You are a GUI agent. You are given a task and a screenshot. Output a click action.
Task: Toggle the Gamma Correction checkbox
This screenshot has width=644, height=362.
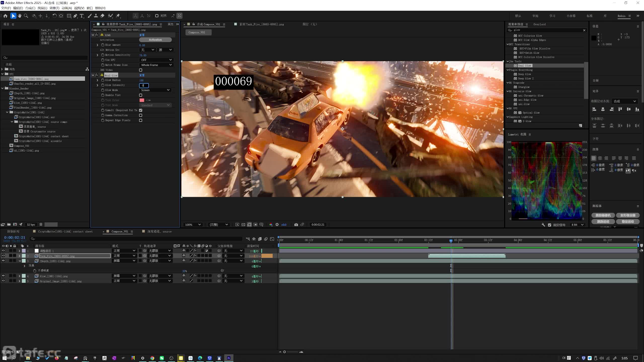tap(141, 115)
